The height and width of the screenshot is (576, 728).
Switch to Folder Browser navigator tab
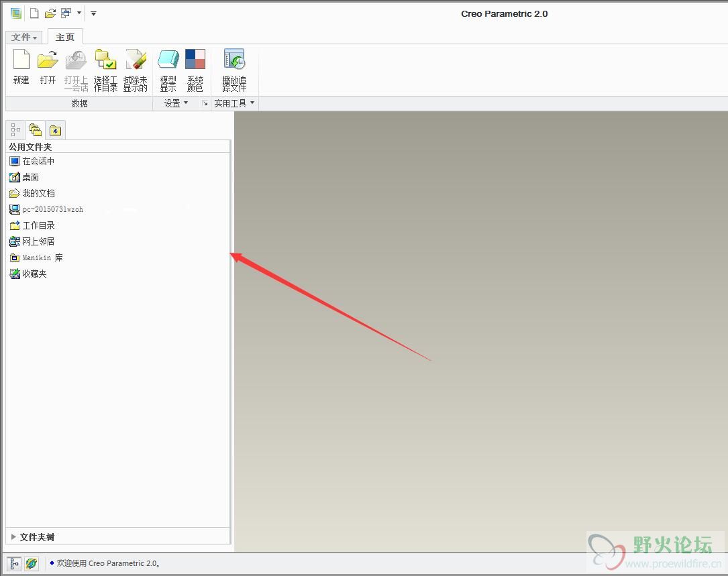[x=36, y=130]
